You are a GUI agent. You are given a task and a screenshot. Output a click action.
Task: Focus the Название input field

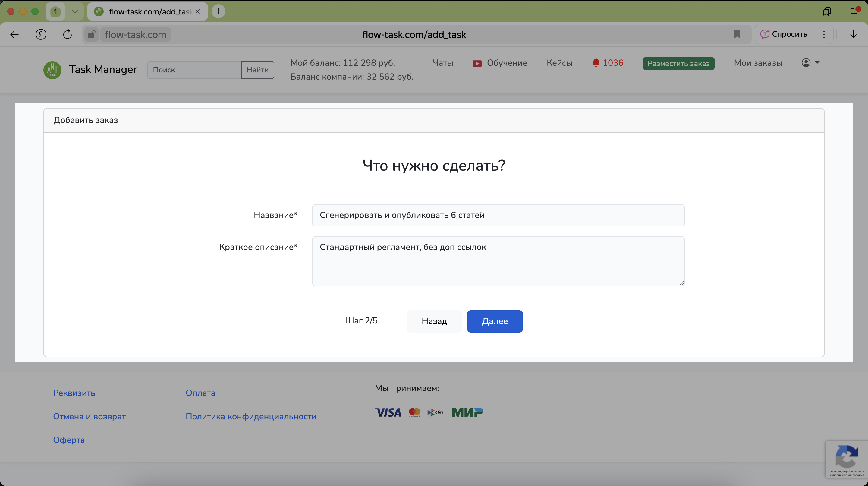click(498, 215)
